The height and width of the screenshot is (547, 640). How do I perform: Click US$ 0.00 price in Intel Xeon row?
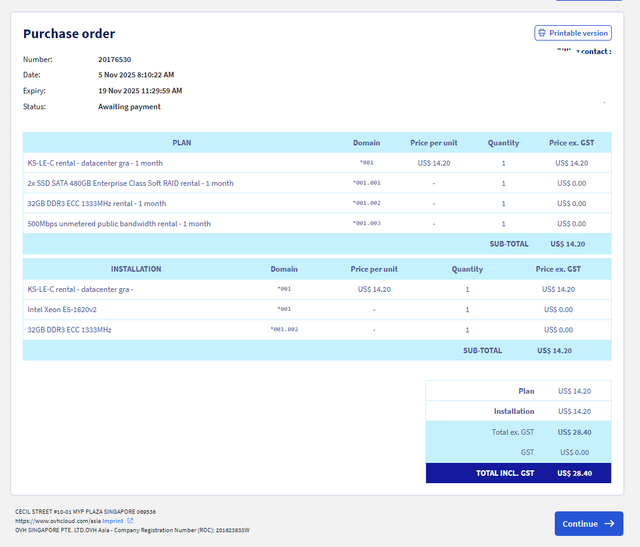coord(558,309)
